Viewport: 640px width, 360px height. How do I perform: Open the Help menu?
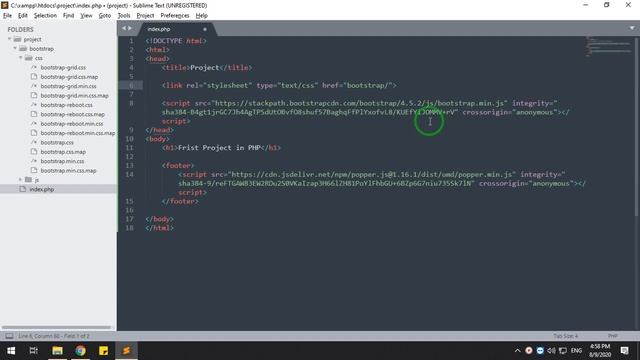coord(202,16)
